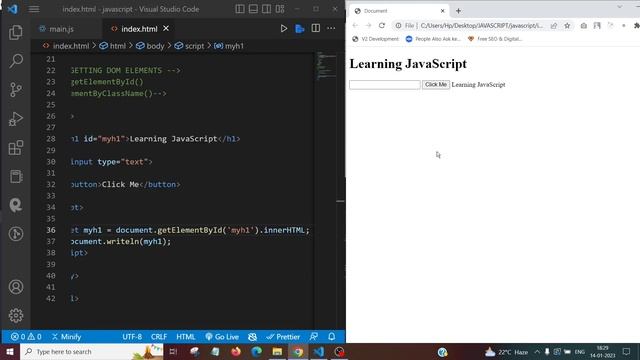Show errors and warnings in status bar
The width and height of the screenshot is (640, 360).
point(26,337)
